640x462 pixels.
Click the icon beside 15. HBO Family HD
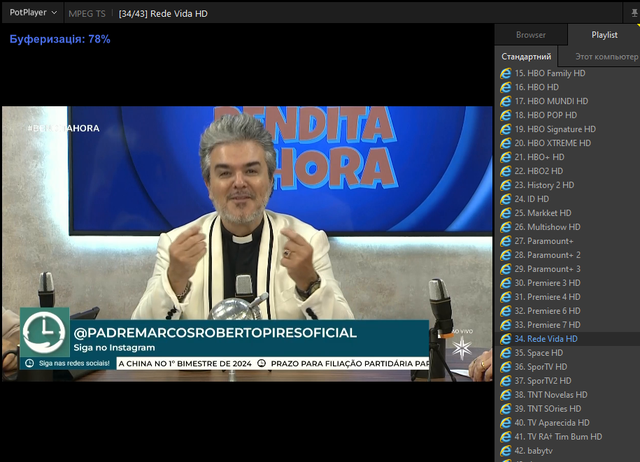click(x=505, y=73)
